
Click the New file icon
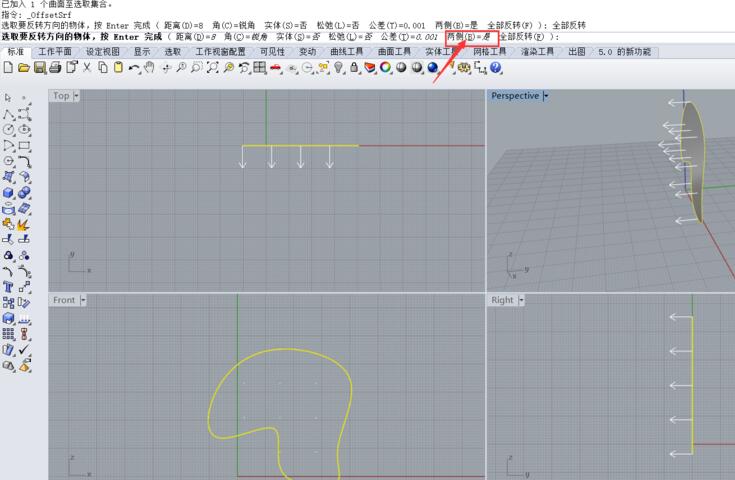tap(8, 67)
